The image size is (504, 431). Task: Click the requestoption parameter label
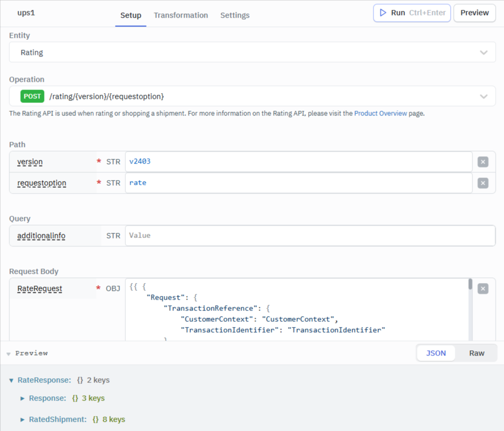pyautogui.click(x=42, y=183)
